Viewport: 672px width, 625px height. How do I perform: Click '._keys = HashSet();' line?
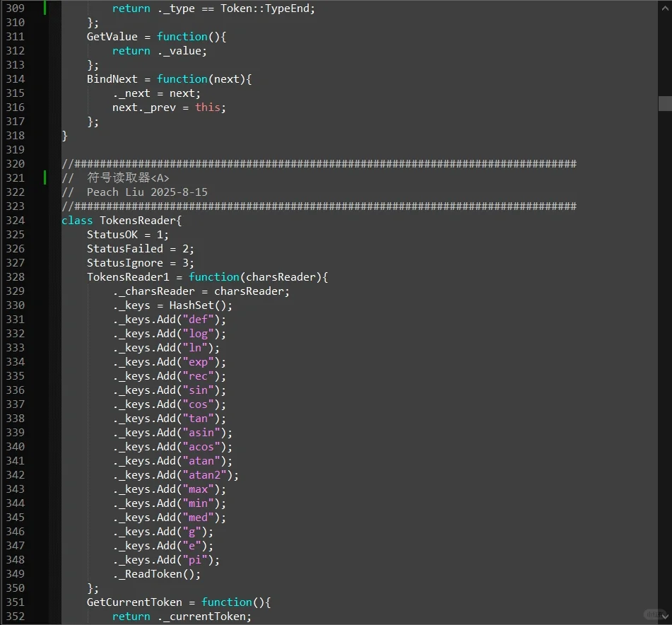(x=172, y=305)
